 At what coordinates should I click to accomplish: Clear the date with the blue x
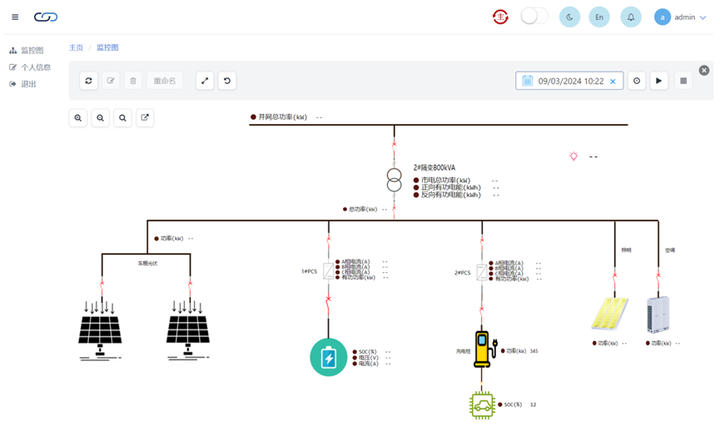click(x=613, y=81)
